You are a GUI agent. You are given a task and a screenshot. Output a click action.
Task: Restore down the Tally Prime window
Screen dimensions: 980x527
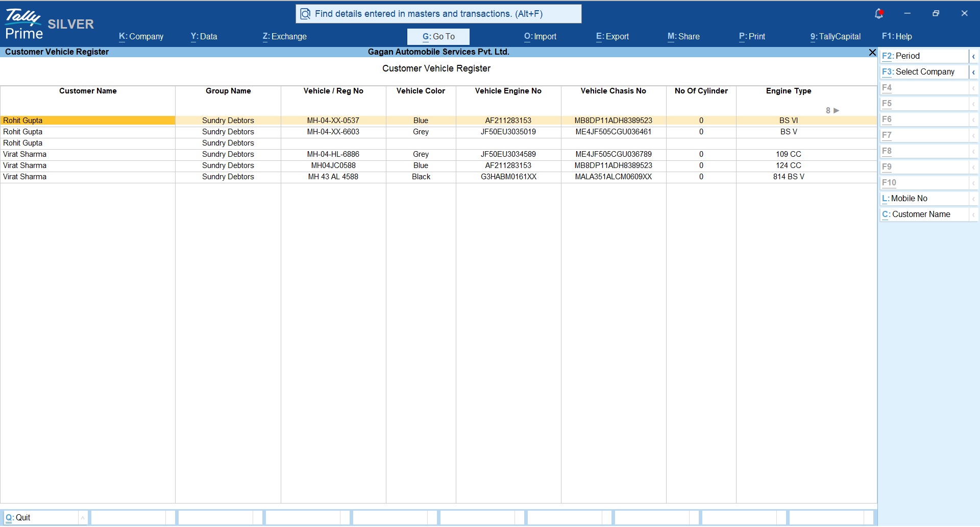point(936,13)
